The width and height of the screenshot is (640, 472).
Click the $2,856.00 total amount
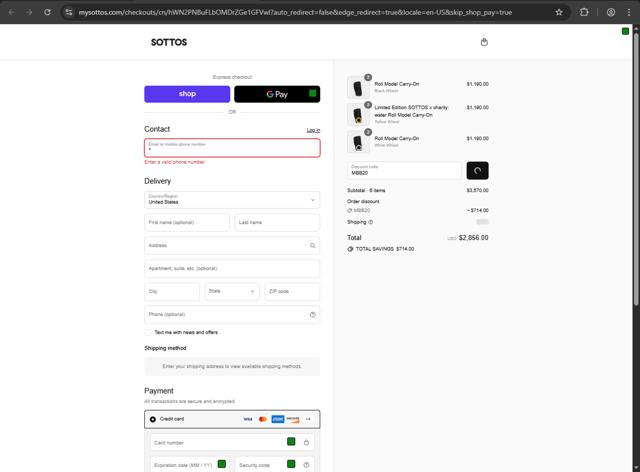pyautogui.click(x=473, y=238)
